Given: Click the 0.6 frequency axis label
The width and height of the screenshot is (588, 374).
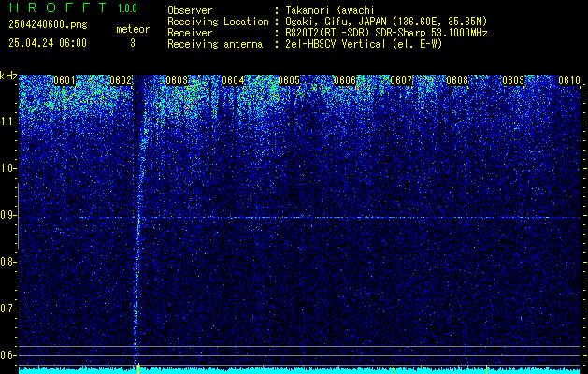Looking at the screenshot, I should coord(8,355).
